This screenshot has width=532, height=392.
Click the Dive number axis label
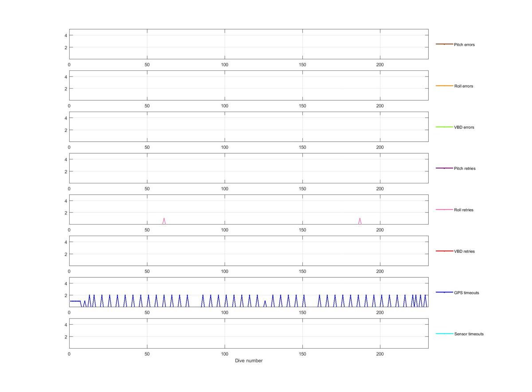[249, 361]
